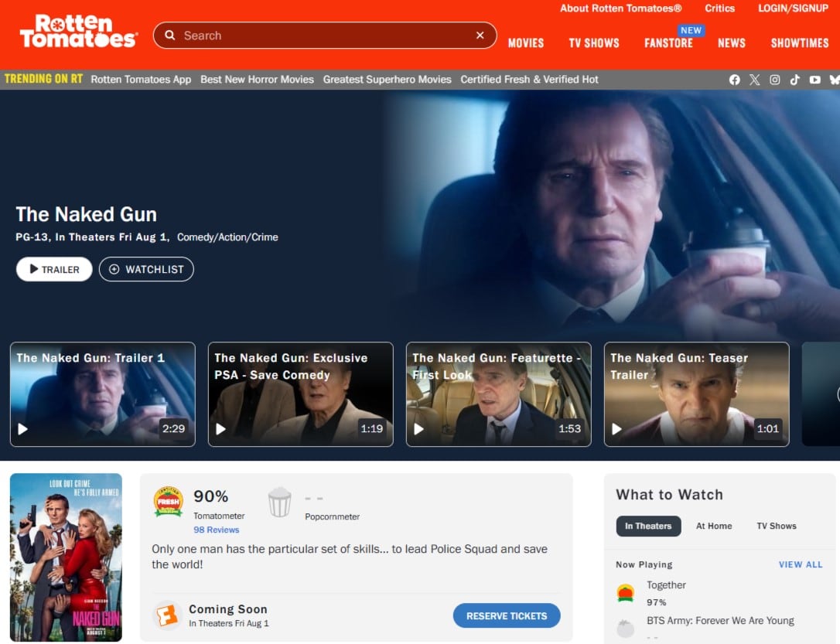The width and height of the screenshot is (840, 644).
Task: Open the Instagram social icon
Action: click(775, 80)
